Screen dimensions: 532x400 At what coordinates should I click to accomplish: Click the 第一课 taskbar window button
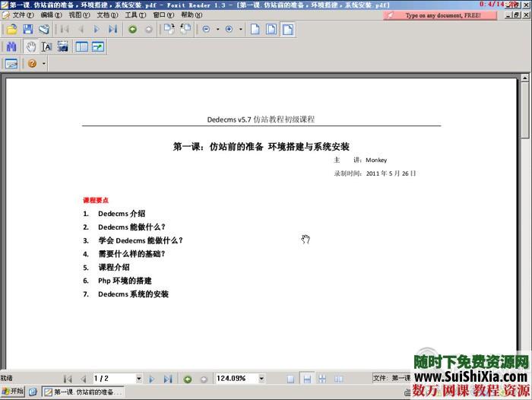(x=83, y=392)
